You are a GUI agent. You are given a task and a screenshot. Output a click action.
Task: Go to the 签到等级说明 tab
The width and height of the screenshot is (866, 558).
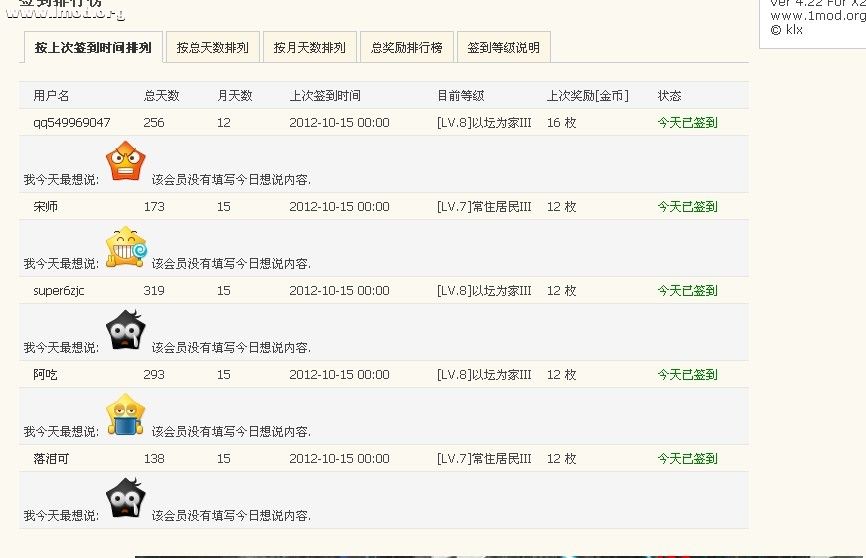503,47
